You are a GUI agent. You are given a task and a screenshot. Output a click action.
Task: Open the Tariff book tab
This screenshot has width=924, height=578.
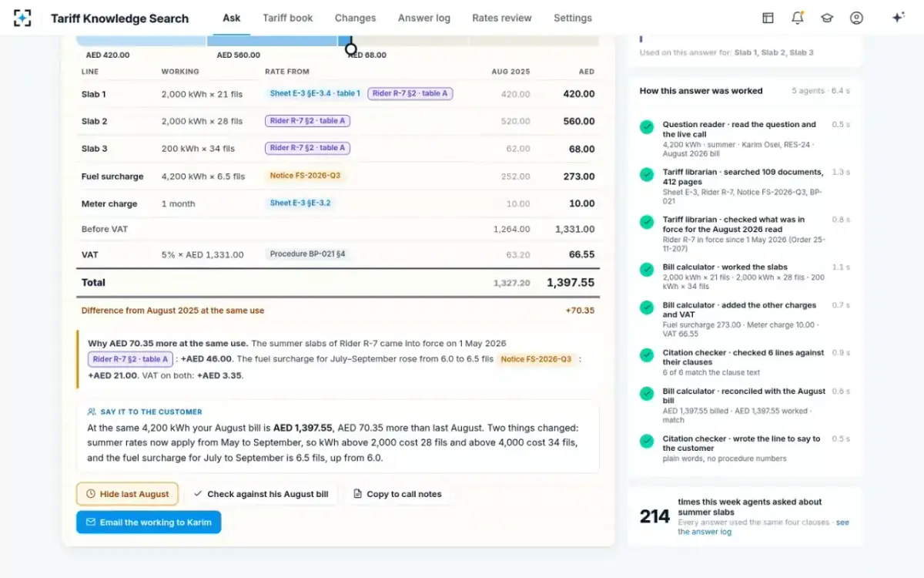pos(288,18)
